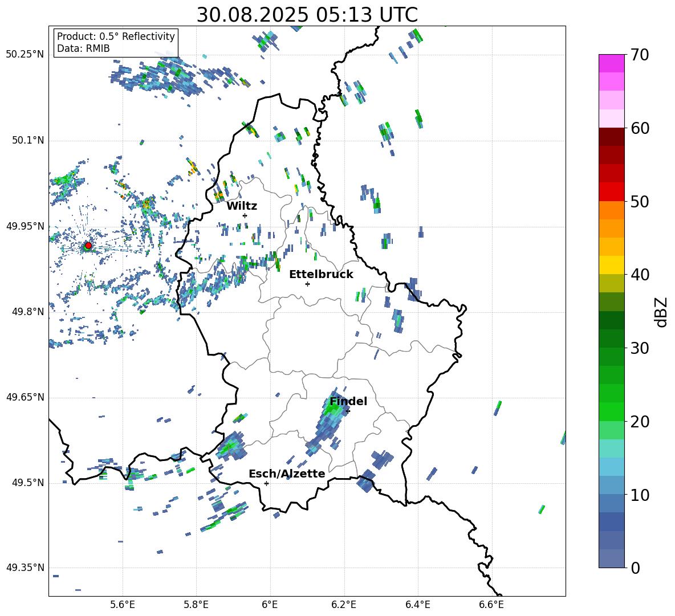
Task: Click the Wiltz city label
Action: pyautogui.click(x=242, y=206)
